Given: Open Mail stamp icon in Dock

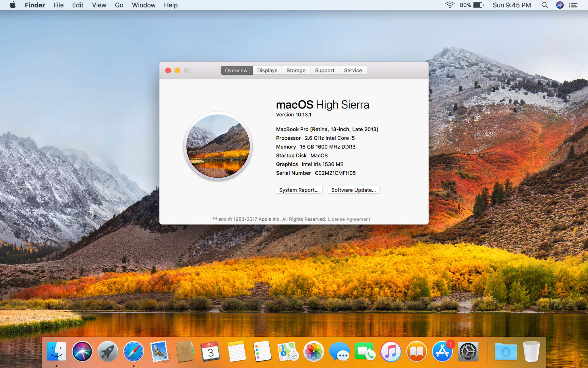Looking at the screenshot, I should click(x=160, y=351).
